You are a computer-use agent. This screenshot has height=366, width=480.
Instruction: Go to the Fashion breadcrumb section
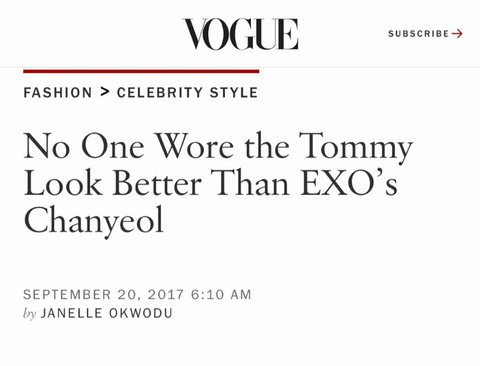point(58,92)
